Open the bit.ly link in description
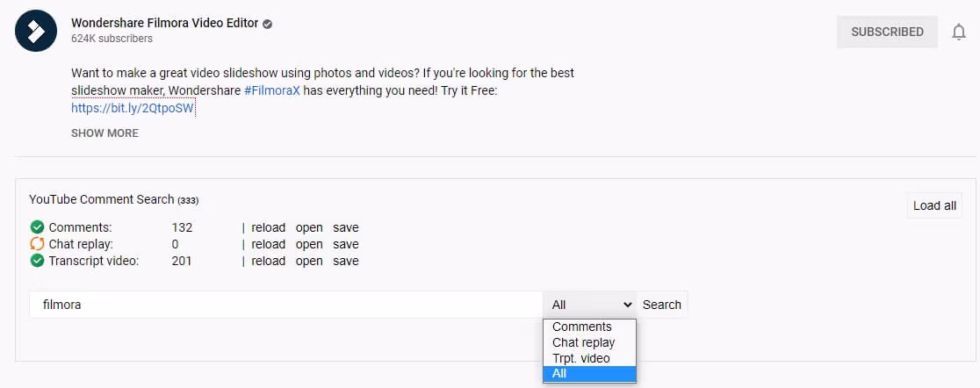Viewport: 980px width, 388px height. pyautogui.click(x=133, y=108)
